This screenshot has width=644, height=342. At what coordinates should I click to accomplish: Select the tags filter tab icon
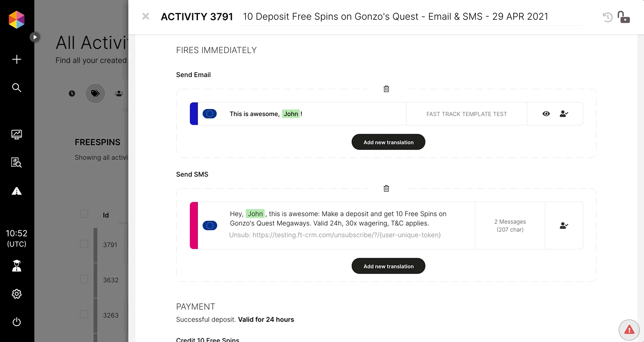click(x=95, y=93)
